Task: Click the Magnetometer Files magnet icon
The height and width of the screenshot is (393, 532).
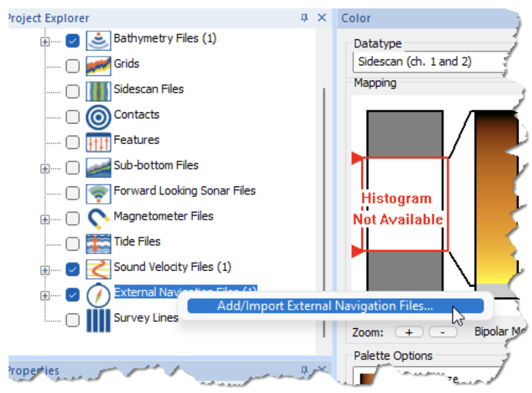Action: pyautogui.click(x=98, y=218)
